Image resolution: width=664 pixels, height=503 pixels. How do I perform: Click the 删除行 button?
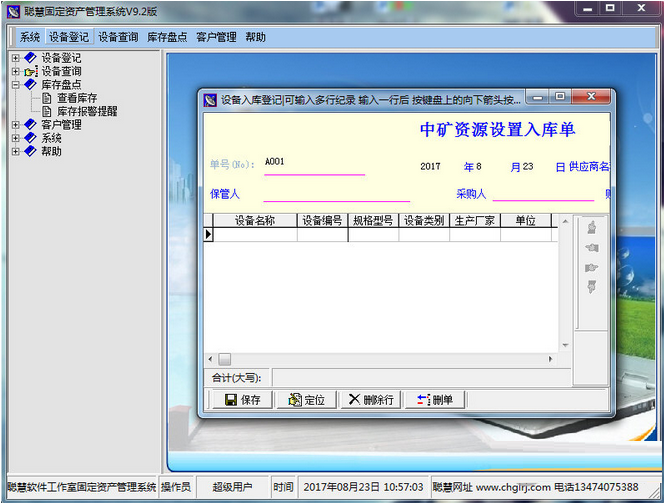[371, 400]
